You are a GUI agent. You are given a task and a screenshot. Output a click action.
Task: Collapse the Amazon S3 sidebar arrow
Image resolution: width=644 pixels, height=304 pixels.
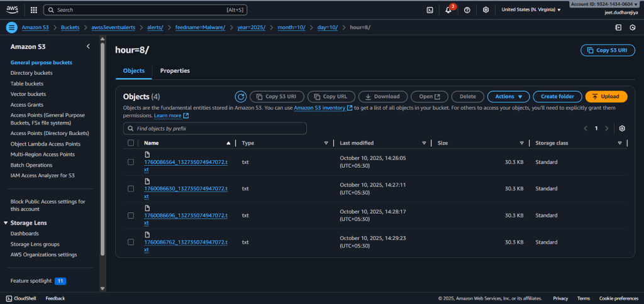coord(88,46)
